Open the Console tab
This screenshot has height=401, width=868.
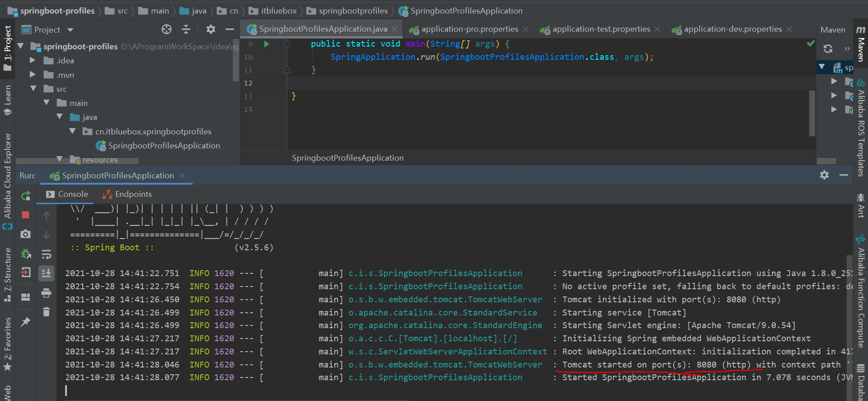click(67, 194)
